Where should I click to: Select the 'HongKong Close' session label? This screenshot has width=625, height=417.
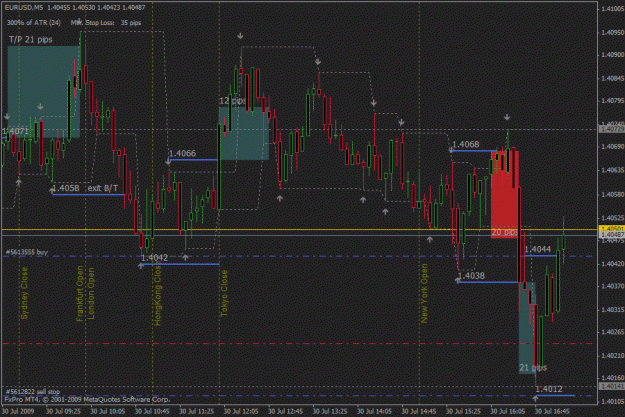[158, 294]
